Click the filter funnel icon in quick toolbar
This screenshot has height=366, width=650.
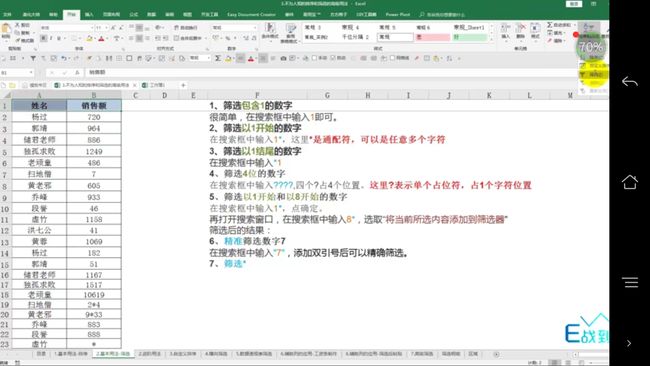click(x=33, y=58)
